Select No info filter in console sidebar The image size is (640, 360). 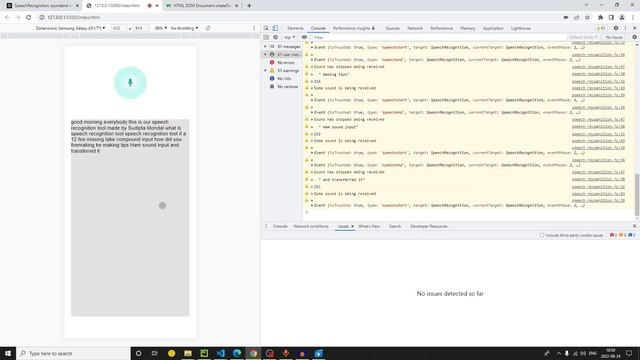point(284,78)
